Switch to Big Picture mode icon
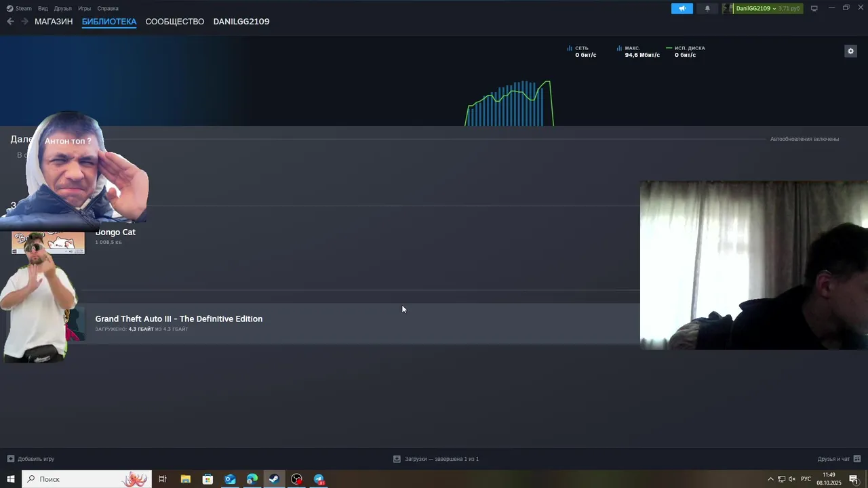Viewport: 868px width, 488px height. pyautogui.click(x=814, y=8)
